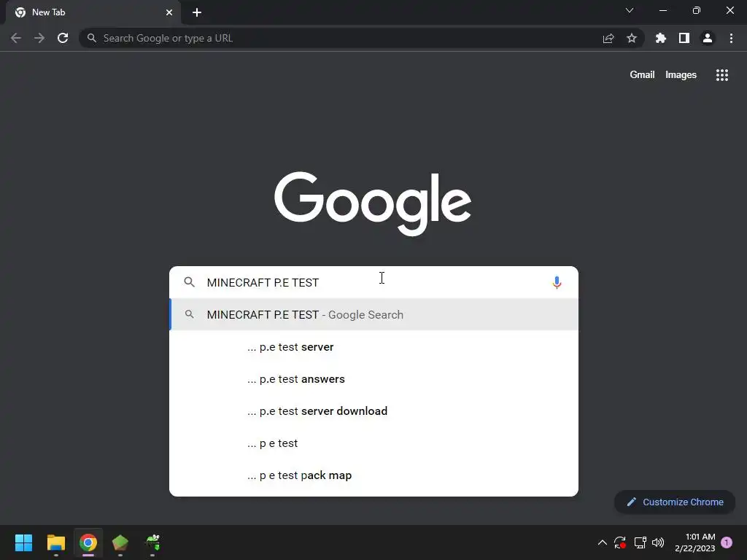Open the notification badge showing 1

pyautogui.click(x=727, y=542)
